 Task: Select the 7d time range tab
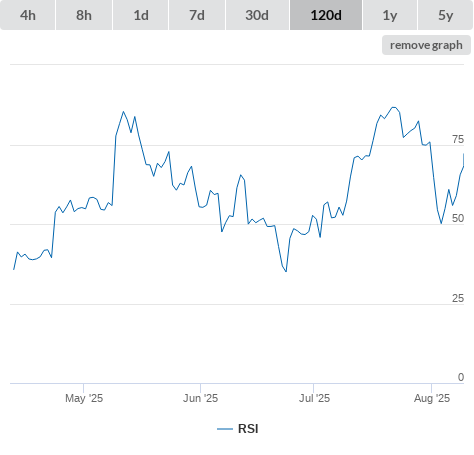197,15
